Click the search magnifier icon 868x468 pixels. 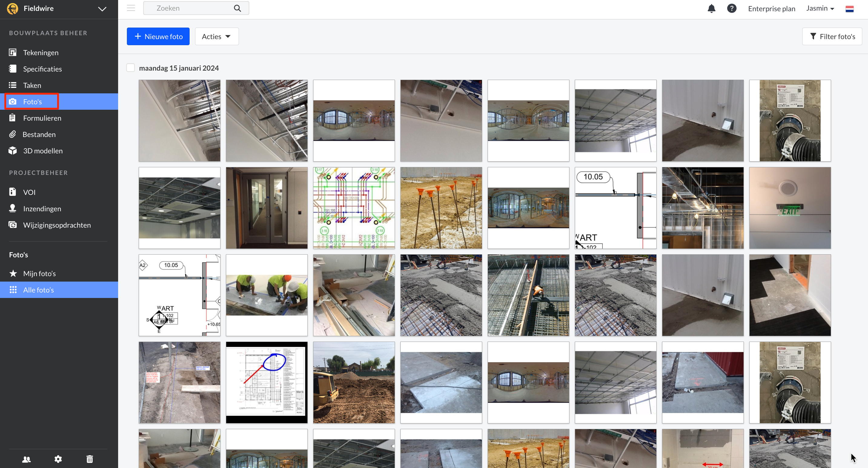[237, 8]
